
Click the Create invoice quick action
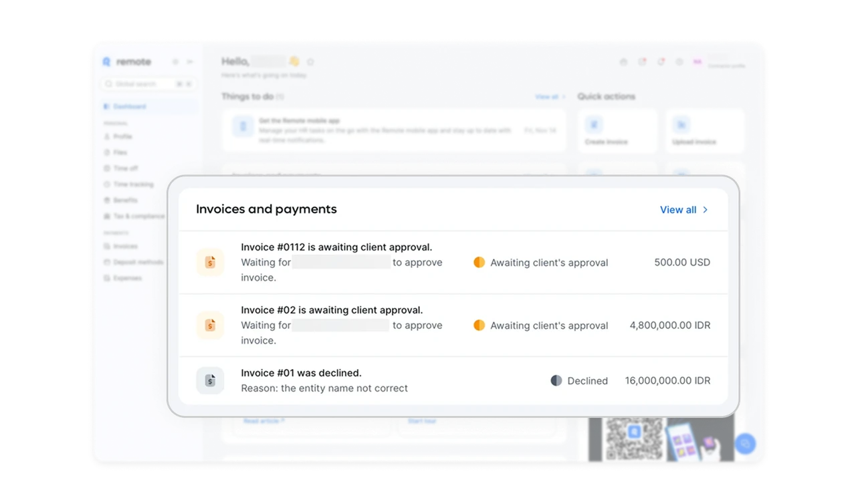pyautogui.click(x=618, y=131)
